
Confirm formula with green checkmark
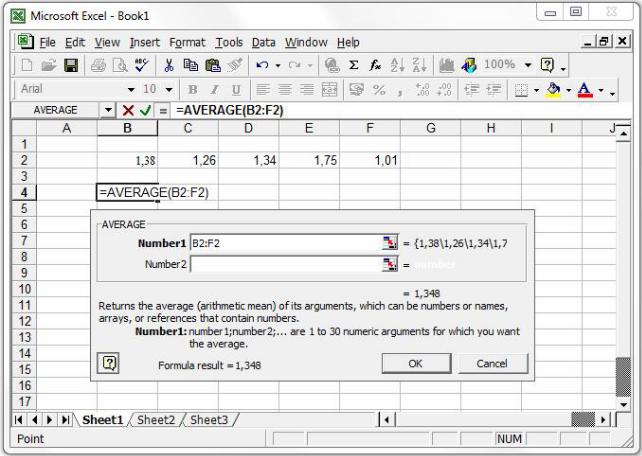[x=145, y=110]
